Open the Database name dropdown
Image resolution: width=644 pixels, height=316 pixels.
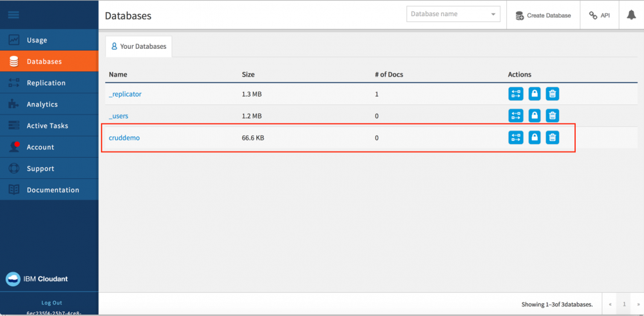point(453,14)
